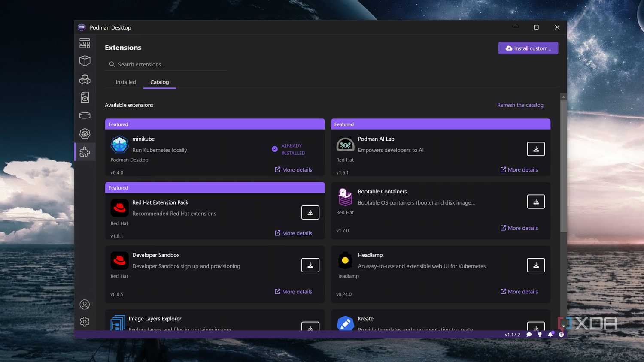Open More details for Headlamp

519,291
